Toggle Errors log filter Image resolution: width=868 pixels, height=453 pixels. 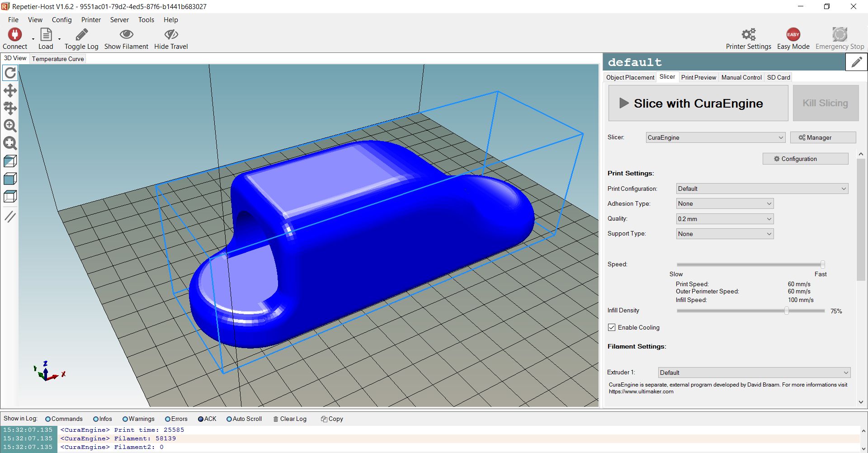click(x=176, y=419)
